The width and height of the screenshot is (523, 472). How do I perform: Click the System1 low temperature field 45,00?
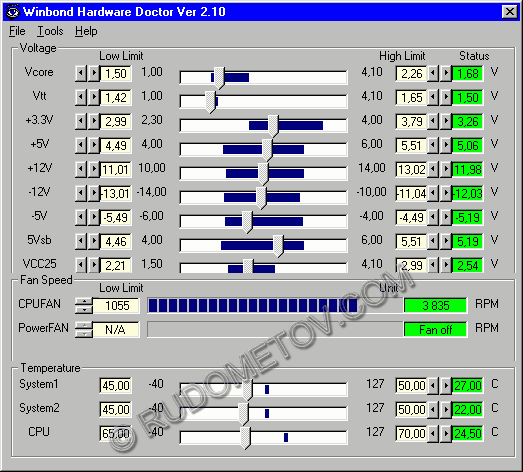[115, 386]
